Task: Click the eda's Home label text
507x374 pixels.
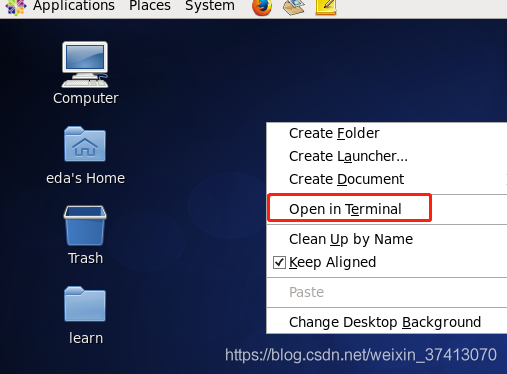Action: tap(86, 178)
